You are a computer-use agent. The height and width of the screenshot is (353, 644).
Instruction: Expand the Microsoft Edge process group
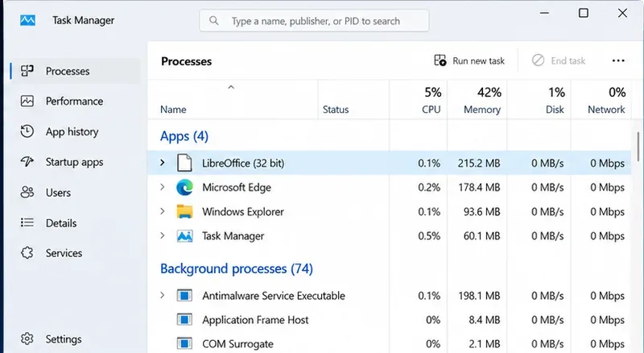[x=163, y=187]
